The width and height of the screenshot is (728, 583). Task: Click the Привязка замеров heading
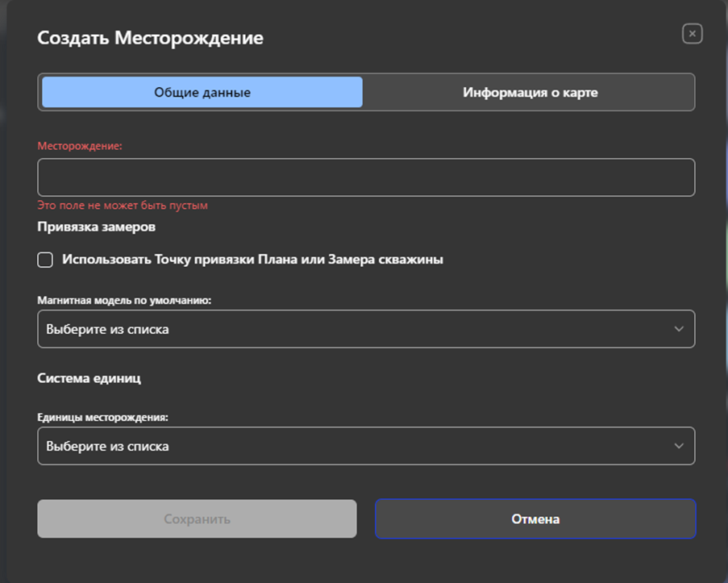pyautogui.click(x=96, y=227)
